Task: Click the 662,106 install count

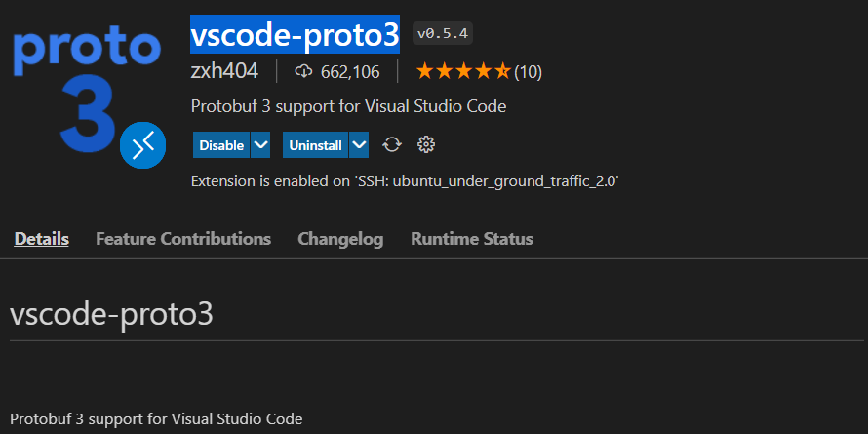Action: (x=350, y=72)
